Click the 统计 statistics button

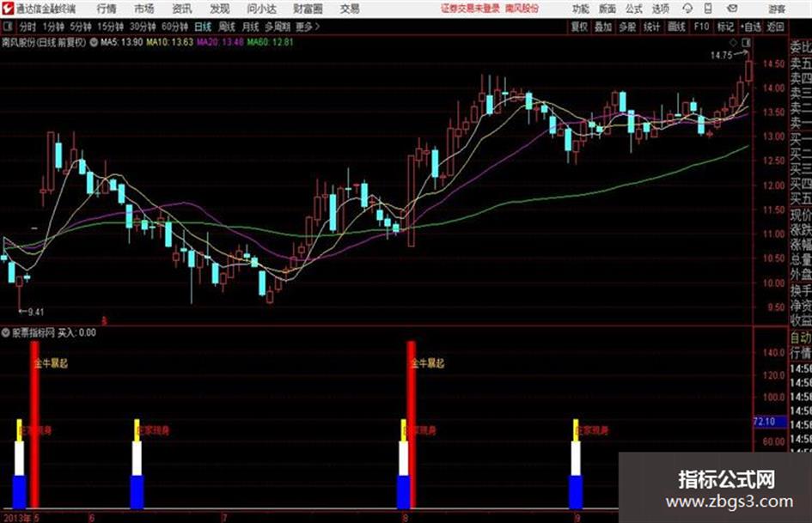651,27
